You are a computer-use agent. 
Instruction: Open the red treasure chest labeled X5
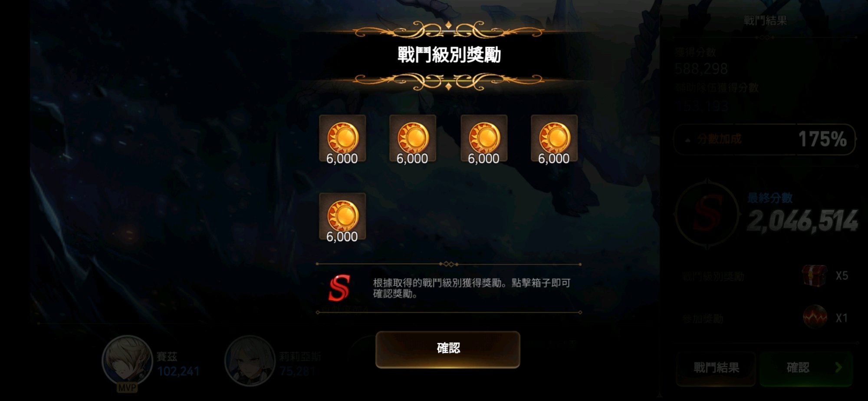[x=815, y=276]
